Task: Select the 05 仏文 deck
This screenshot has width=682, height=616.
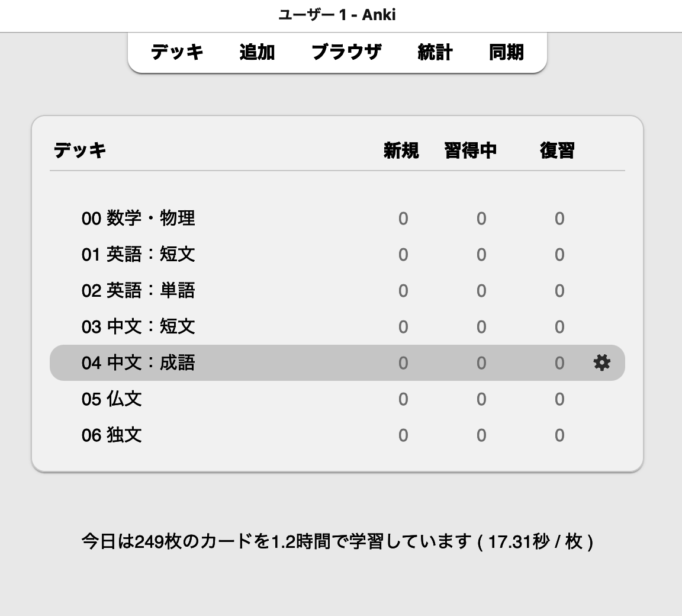Action: tap(112, 399)
